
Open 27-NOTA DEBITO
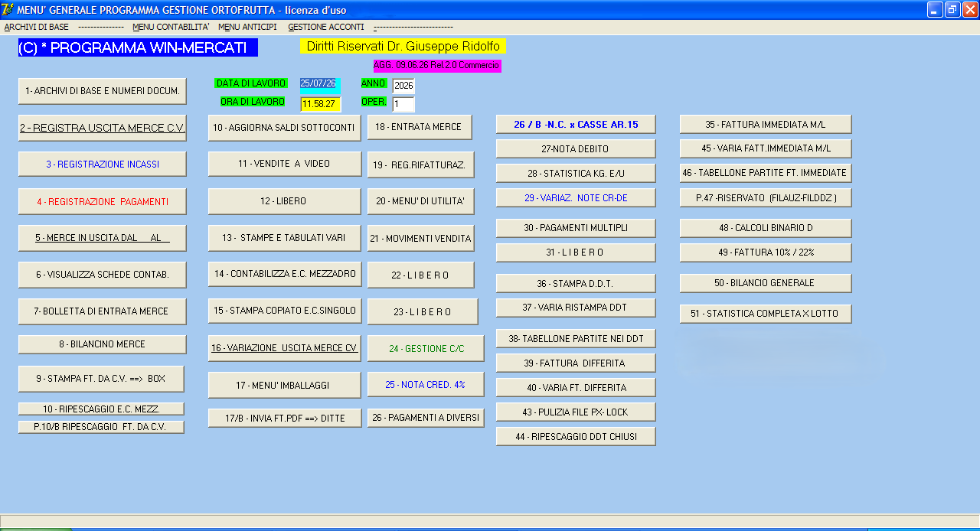click(576, 148)
